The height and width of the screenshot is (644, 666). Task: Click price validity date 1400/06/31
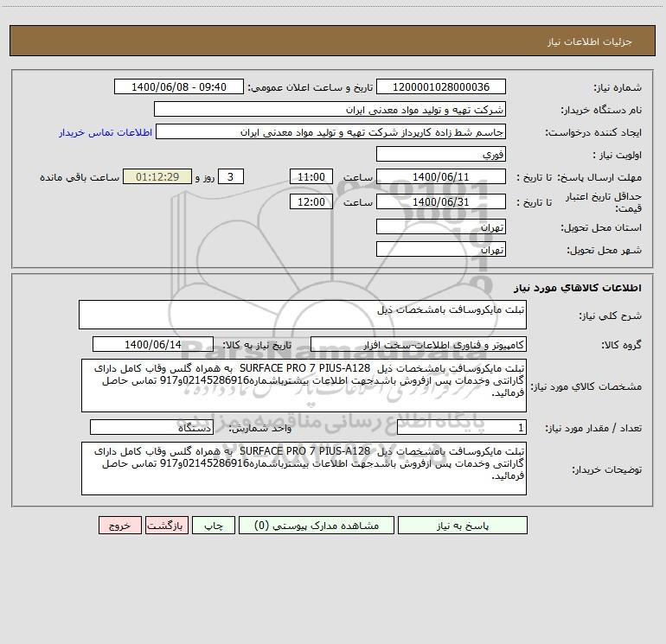441,201
